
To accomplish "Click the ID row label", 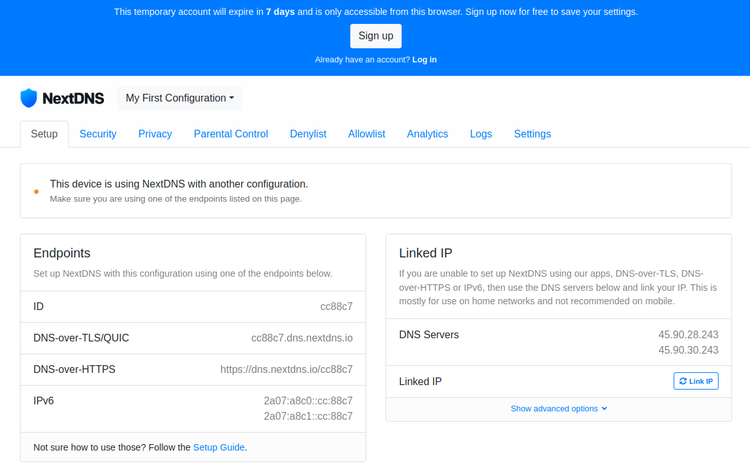I will pos(38,307).
